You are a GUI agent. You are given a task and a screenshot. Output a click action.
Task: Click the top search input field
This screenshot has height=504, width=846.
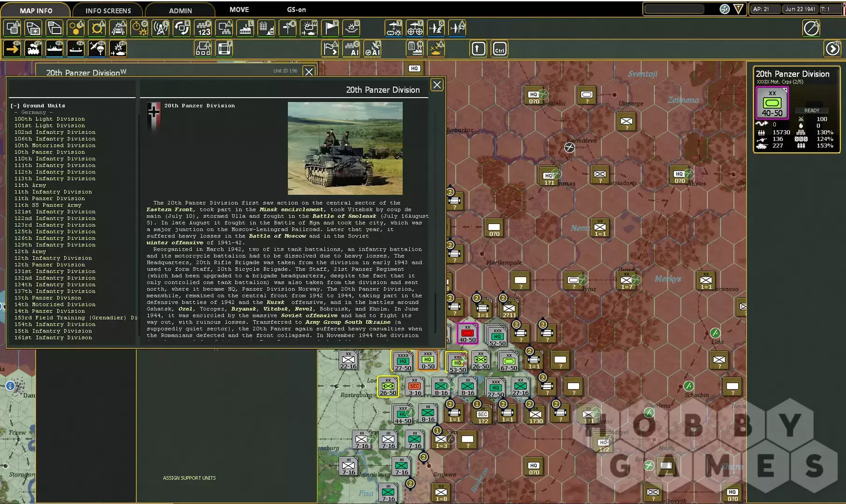click(674, 9)
